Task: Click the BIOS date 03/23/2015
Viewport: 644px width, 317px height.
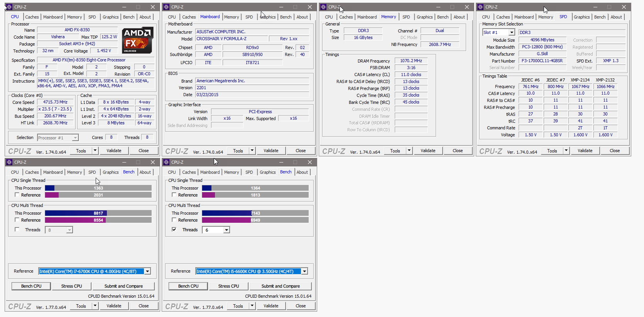Action: 252,95
